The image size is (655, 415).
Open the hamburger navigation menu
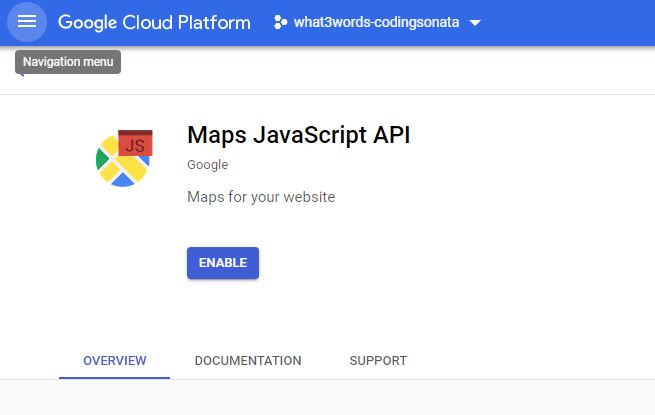[x=27, y=22]
